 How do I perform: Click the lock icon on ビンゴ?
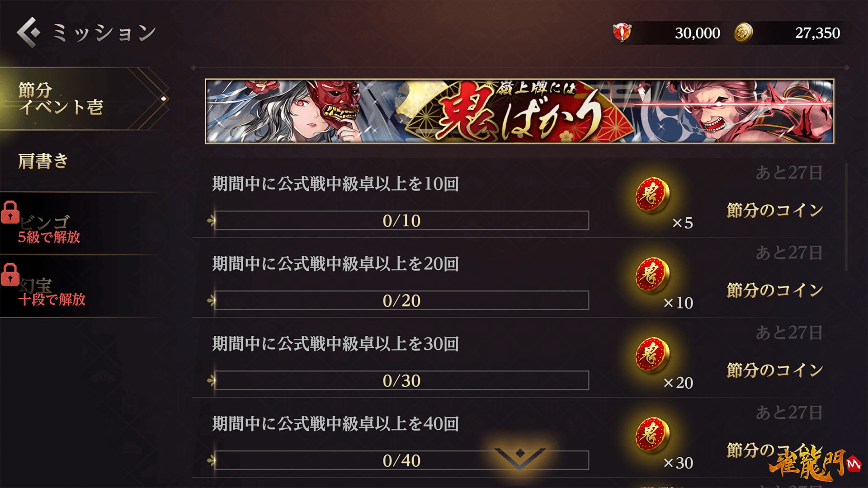pyautogui.click(x=10, y=212)
